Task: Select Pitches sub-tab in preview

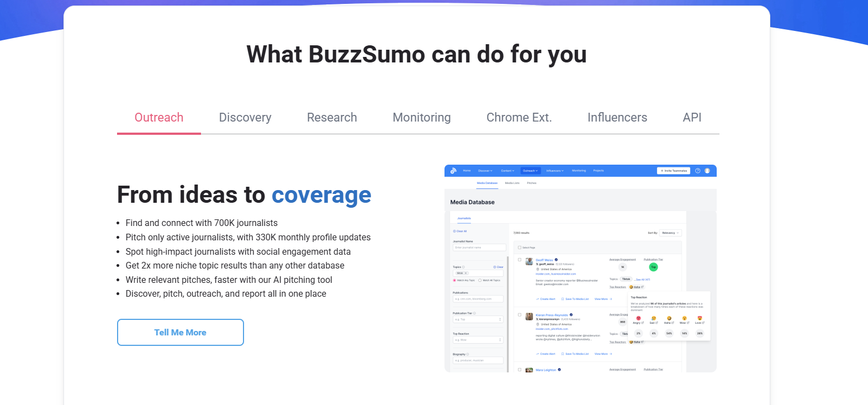Action: point(532,183)
